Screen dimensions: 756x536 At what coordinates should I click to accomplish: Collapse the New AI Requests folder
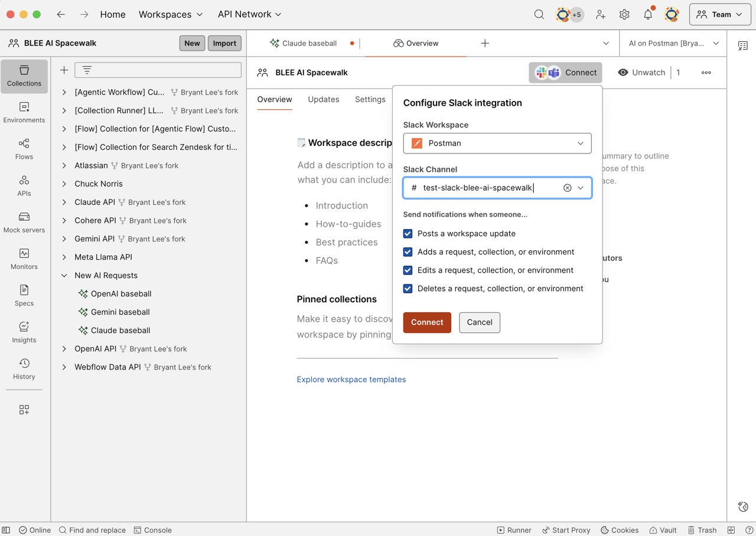point(64,276)
